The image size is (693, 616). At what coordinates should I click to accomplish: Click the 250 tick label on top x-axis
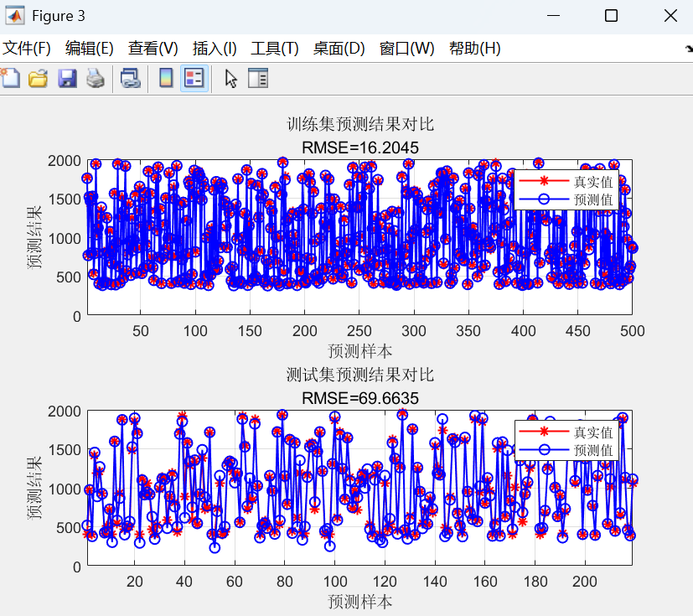point(359,331)
